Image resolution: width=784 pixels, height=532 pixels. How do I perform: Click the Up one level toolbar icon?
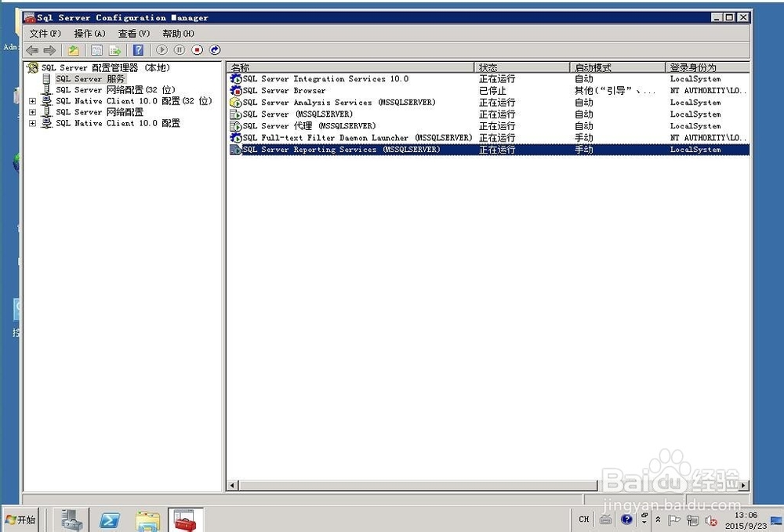(x=74, y=50)
